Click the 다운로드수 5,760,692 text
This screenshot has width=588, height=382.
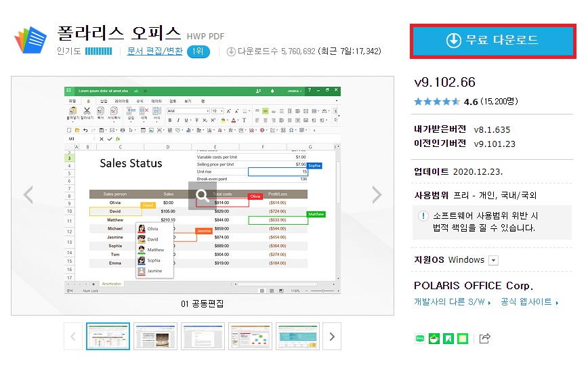(x=276, y=51)
